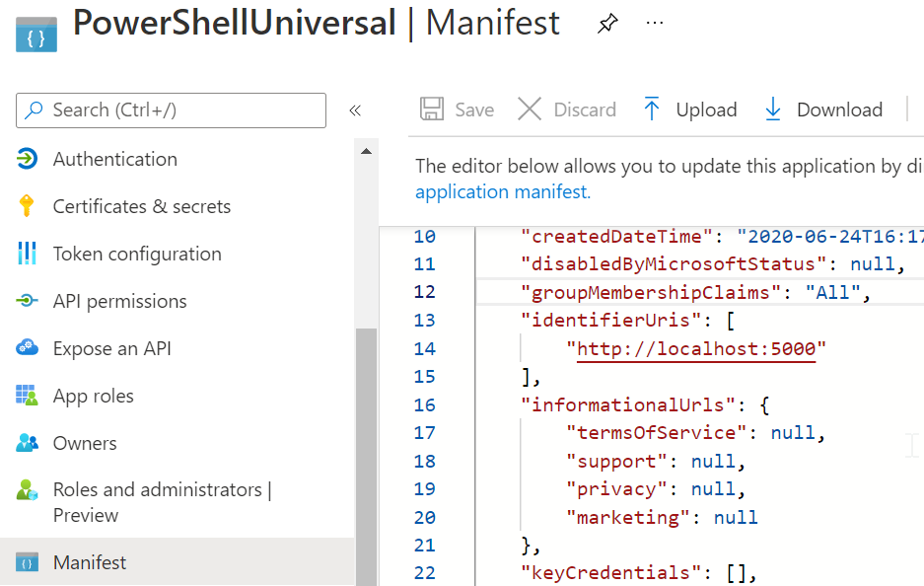Click the privacy key on line 19
The height and width of the screenshot is (586, 924).
616,489
